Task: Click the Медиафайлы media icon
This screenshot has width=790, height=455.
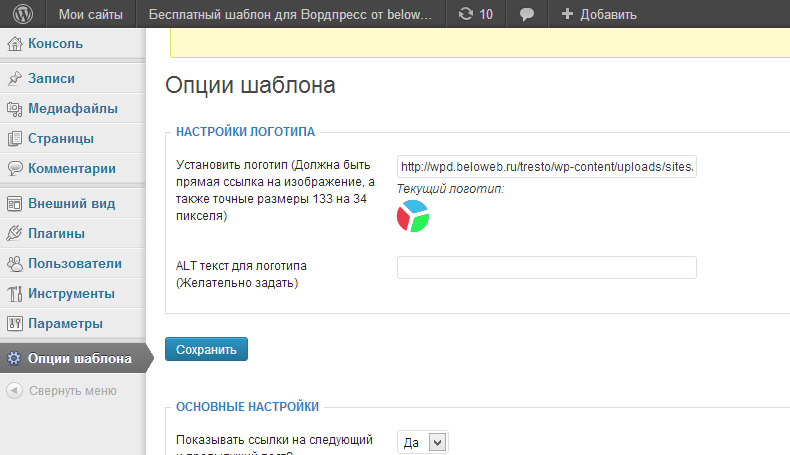Action: [x=14, y=109]
